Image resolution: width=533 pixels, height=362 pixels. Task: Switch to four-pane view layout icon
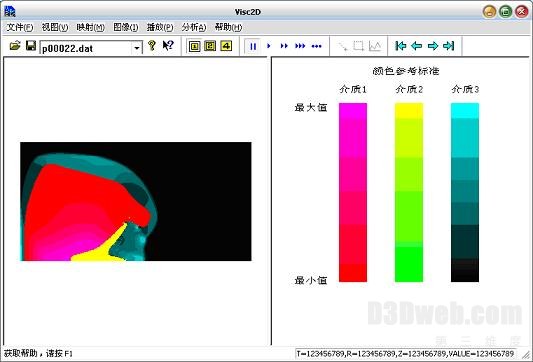[x=226, y=46]
